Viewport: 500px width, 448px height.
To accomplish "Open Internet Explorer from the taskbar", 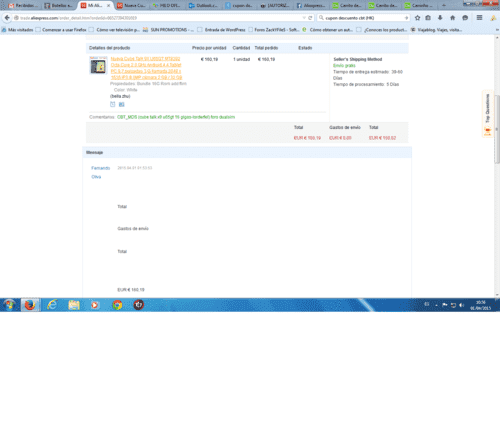I will coord(52,305).
